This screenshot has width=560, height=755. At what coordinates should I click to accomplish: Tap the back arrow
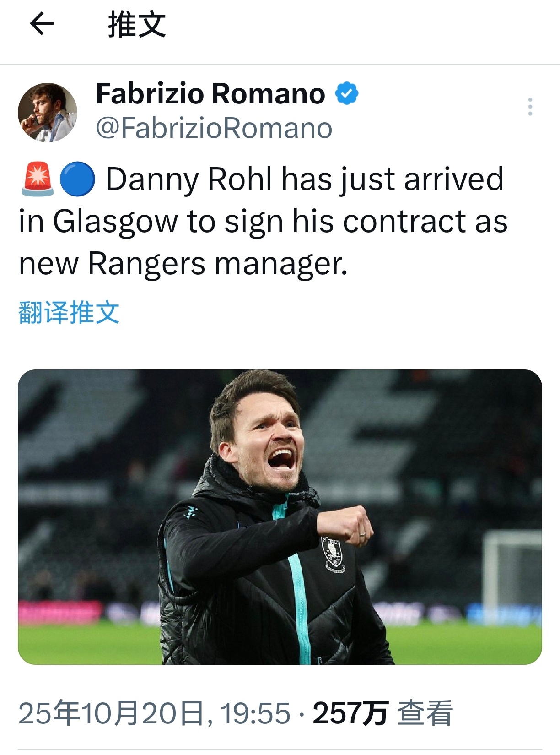(42, 24)
